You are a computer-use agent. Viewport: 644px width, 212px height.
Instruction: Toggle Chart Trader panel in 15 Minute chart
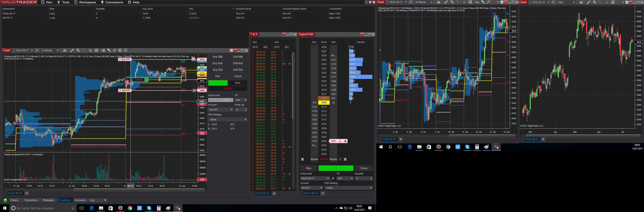pos(103,50)
